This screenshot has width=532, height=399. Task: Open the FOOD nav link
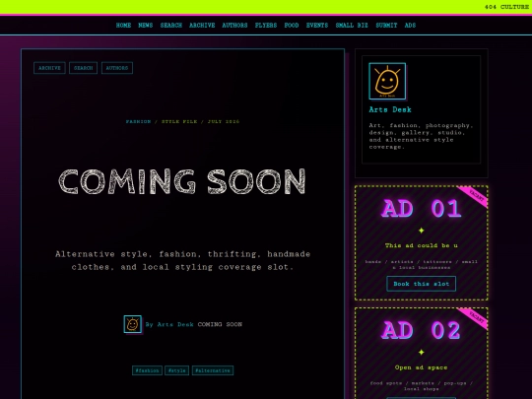(292, 25)
